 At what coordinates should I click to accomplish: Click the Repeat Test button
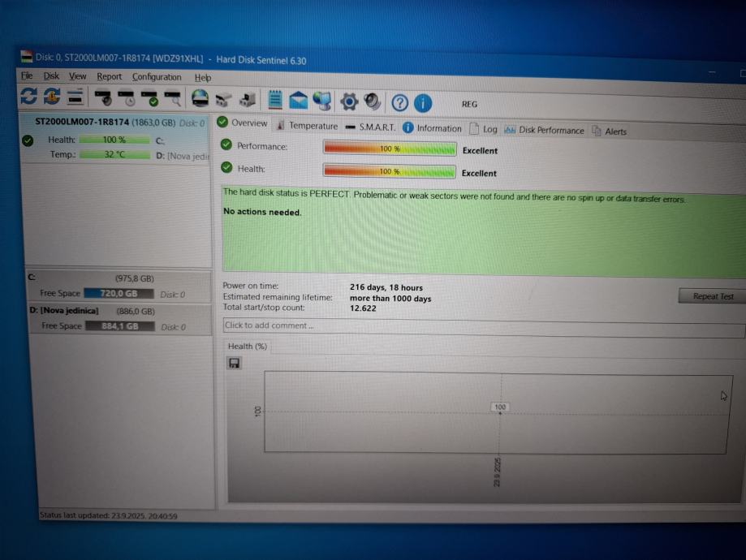(x=713, y=296)
